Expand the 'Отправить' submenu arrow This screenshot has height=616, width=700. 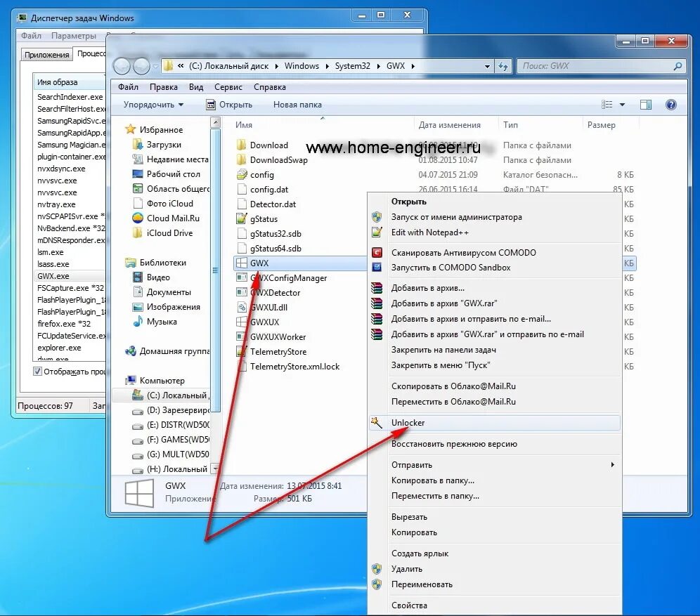click(611, 464)
